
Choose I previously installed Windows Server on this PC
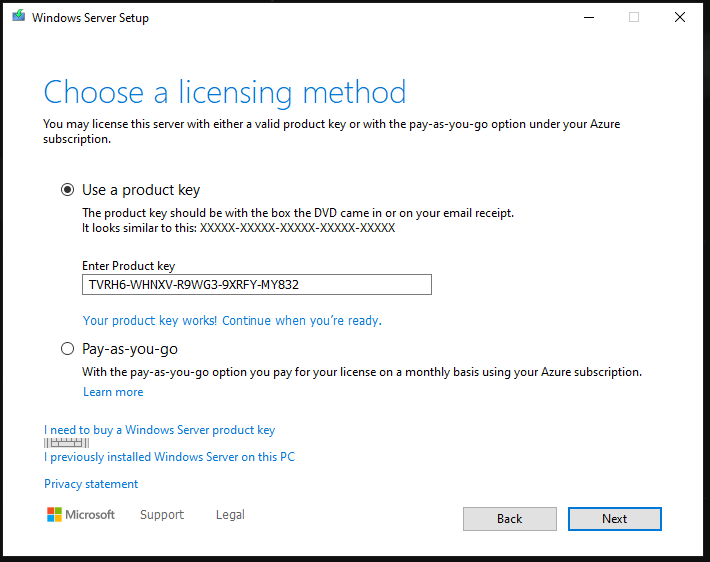tap(169, 457)
